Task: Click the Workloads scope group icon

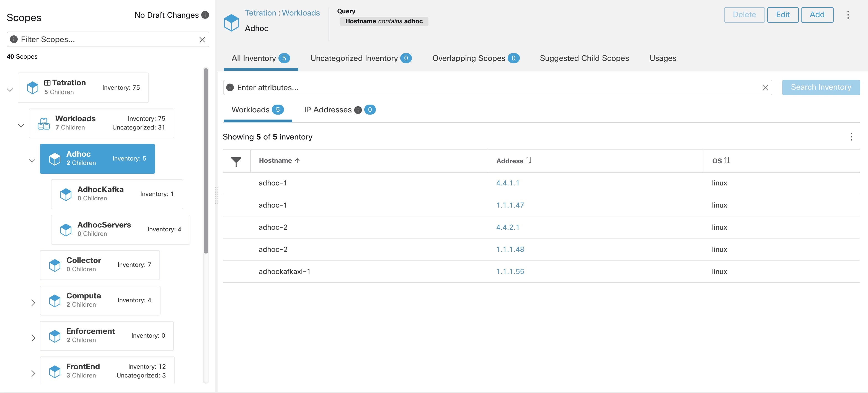Action: (x=43, y=122)
